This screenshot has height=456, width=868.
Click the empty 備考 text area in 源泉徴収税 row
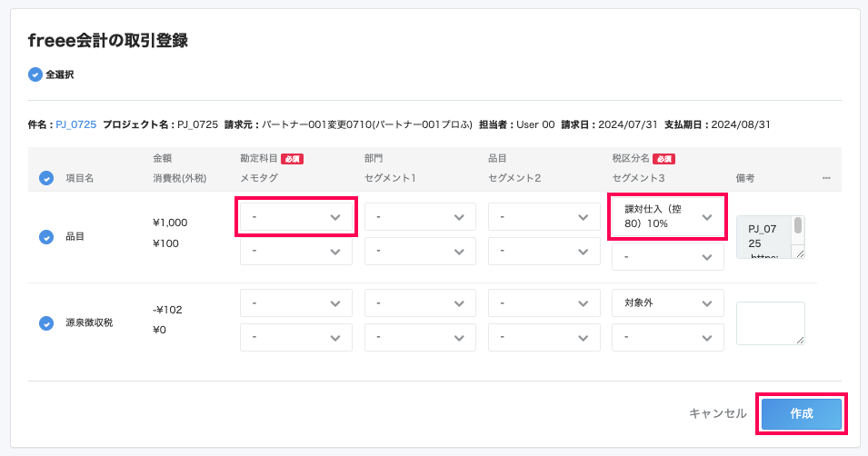pyautogui.click(x=771, y=323)
